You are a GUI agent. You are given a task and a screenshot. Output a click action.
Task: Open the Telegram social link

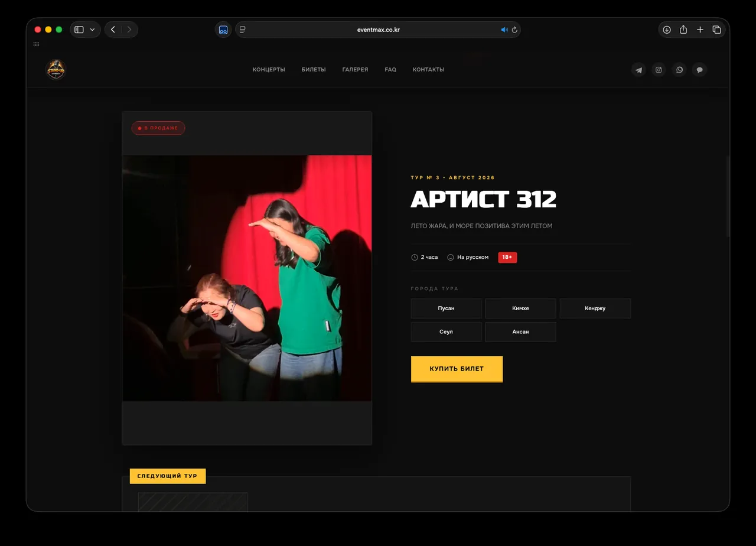click(x=638, y=70)
